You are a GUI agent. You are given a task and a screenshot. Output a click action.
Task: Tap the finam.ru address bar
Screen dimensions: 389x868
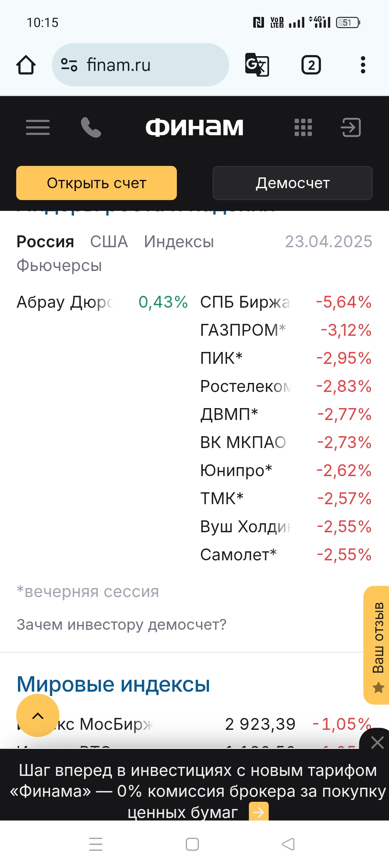point(151,65)
